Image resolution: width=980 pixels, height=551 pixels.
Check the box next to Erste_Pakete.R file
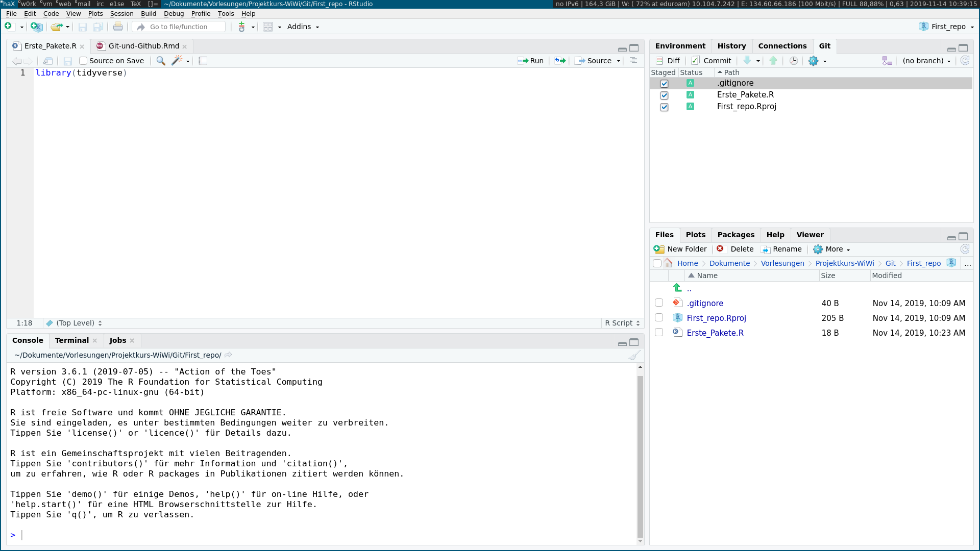659,332
